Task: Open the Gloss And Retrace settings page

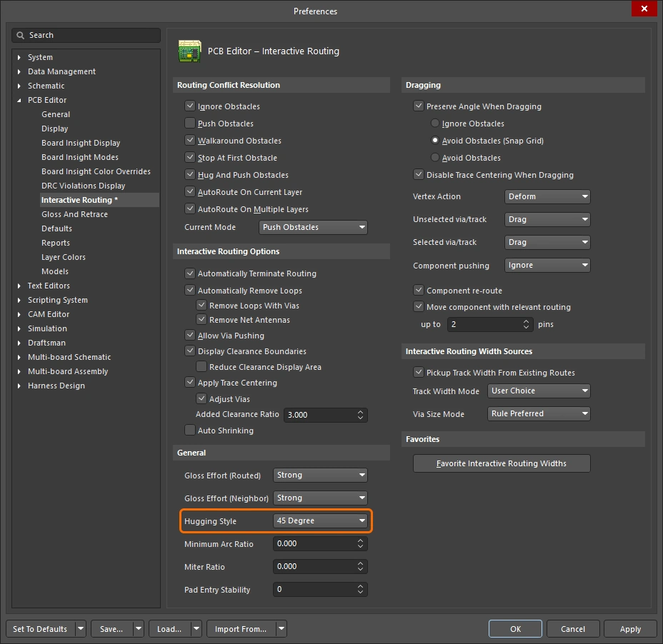Action: click(x=74, y=214)
